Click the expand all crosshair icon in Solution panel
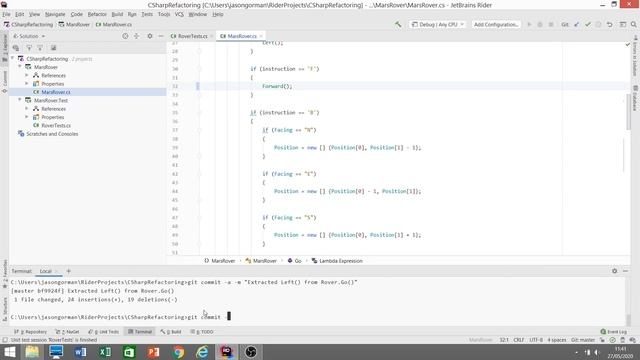Viewport: 640px width, 360px height. click(137, 36)
